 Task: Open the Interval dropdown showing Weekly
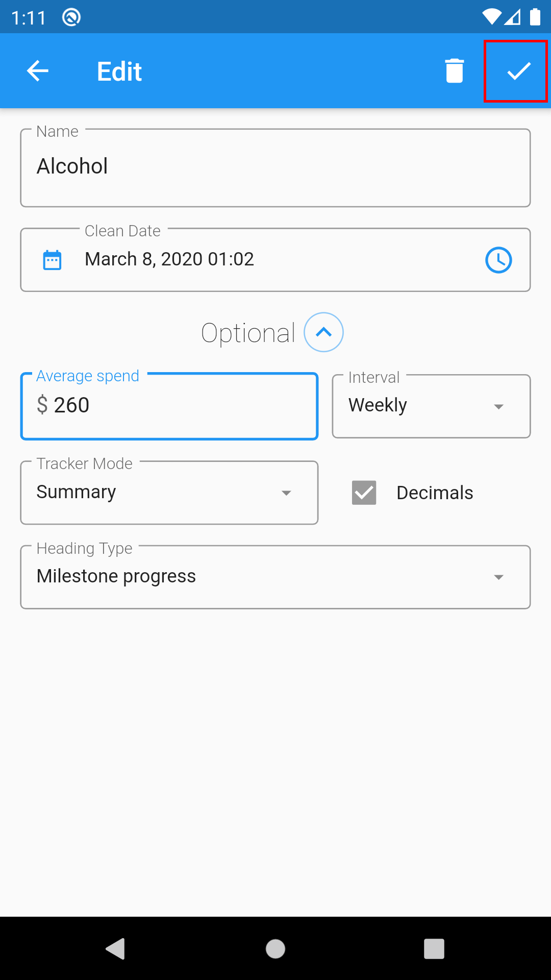point(431,406)
